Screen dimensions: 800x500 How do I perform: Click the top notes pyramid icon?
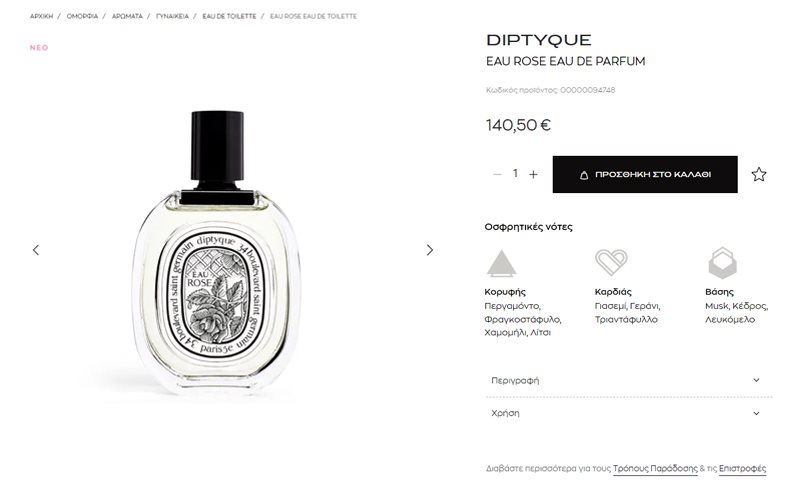pyautogui.click(x=501, y=263)
